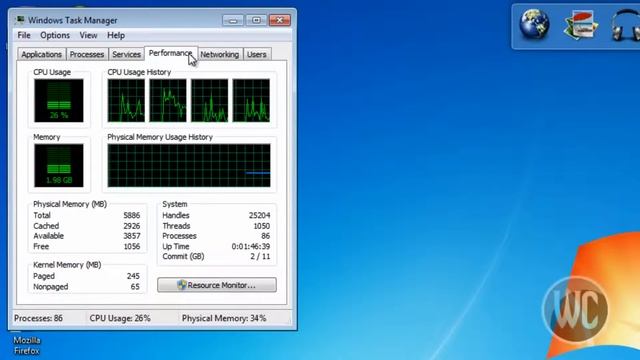Image resolution: width=640 pixels, height=360 pixels.
Task: Click the Memory 1.98 GB gauge
Action: click(59, 165)
